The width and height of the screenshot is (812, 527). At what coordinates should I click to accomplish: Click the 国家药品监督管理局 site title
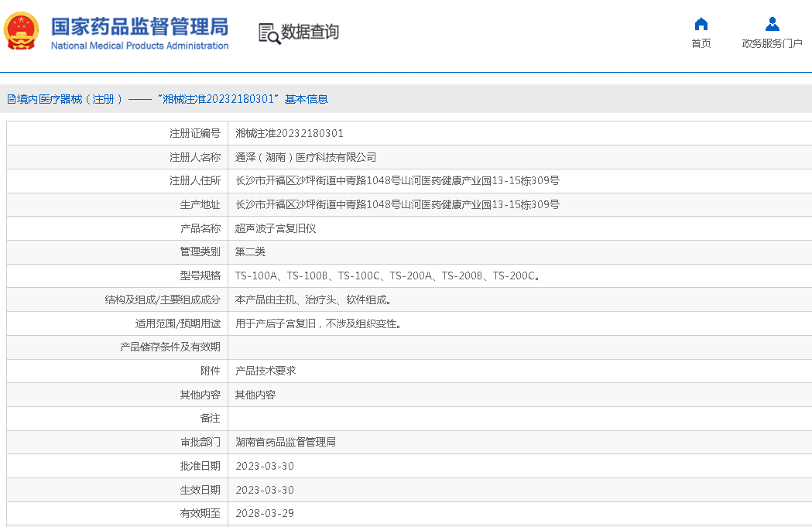coord(139,26)
